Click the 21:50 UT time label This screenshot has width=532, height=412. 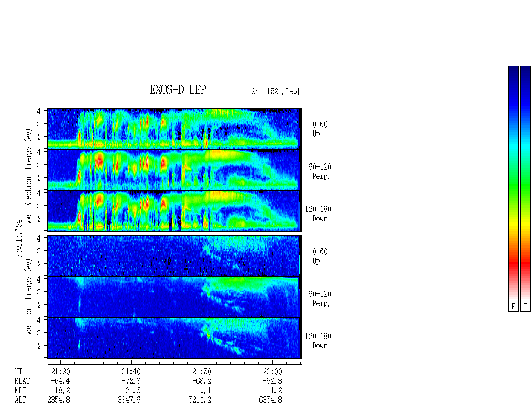tap(202, 372)
